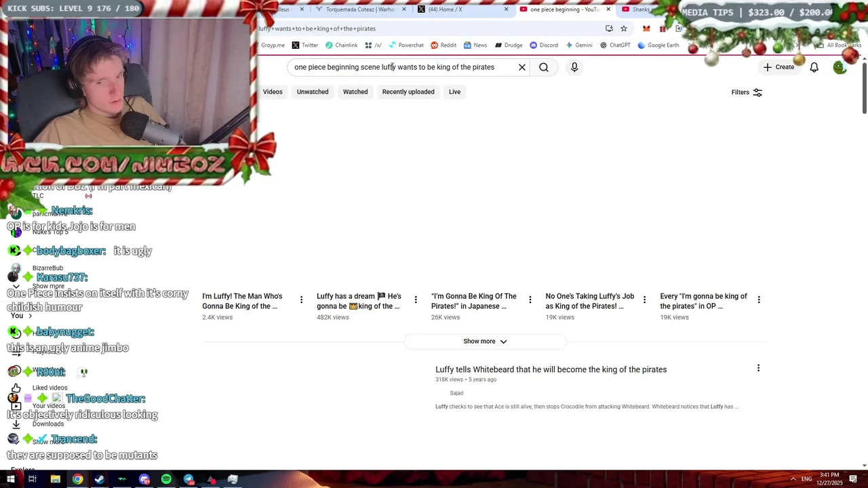The image size is (868, 488).
Task: Select the Live filter chip
Action: tap(454, 92)
